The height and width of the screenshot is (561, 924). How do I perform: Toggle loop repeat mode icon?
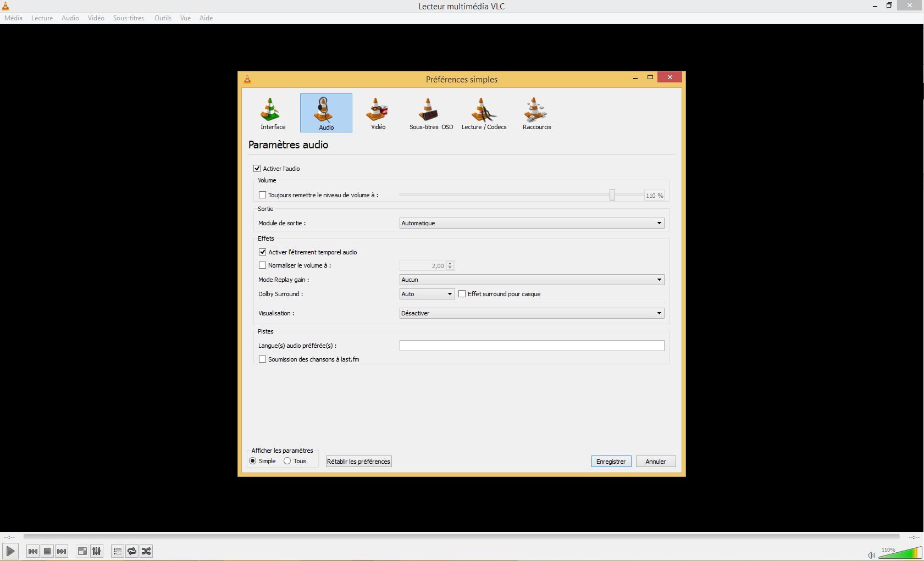pyautogui.click(x=132, y=551)
